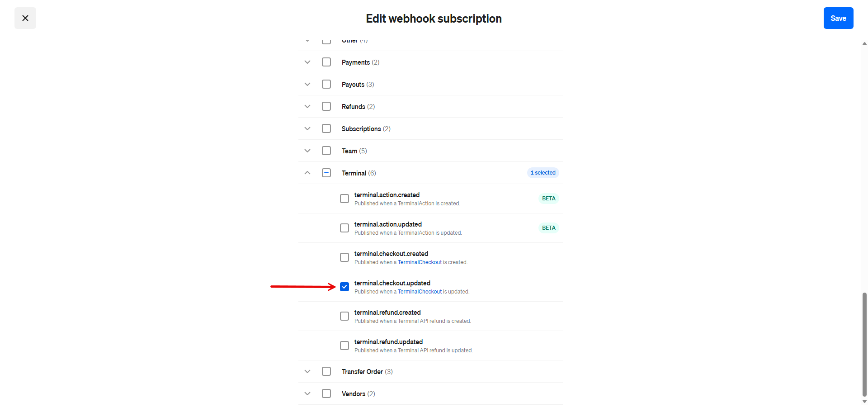The width and height of the screenshot is (868, 412).
Task: Expand the Transfer Order chevron
Action: [x=307, y=371]
